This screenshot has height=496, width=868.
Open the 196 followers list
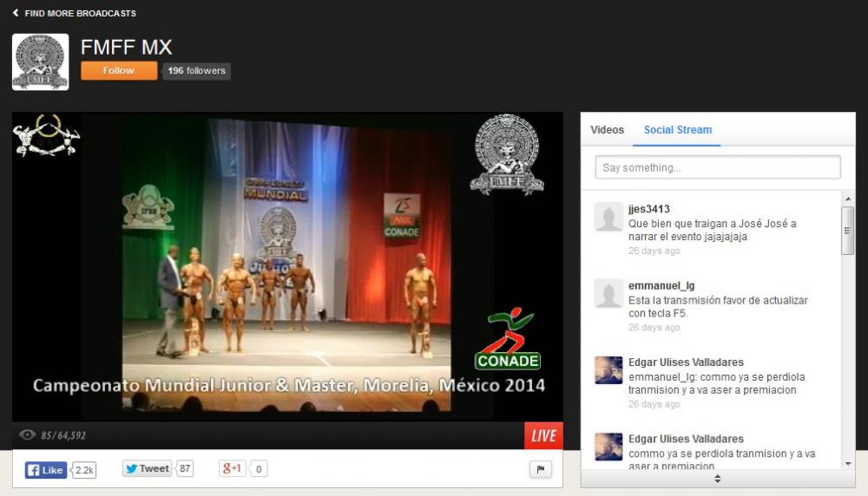(x=197, y=71)
